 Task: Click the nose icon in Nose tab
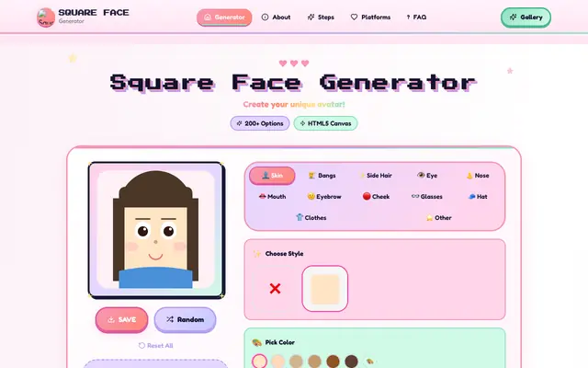click(x=469, y=176)
